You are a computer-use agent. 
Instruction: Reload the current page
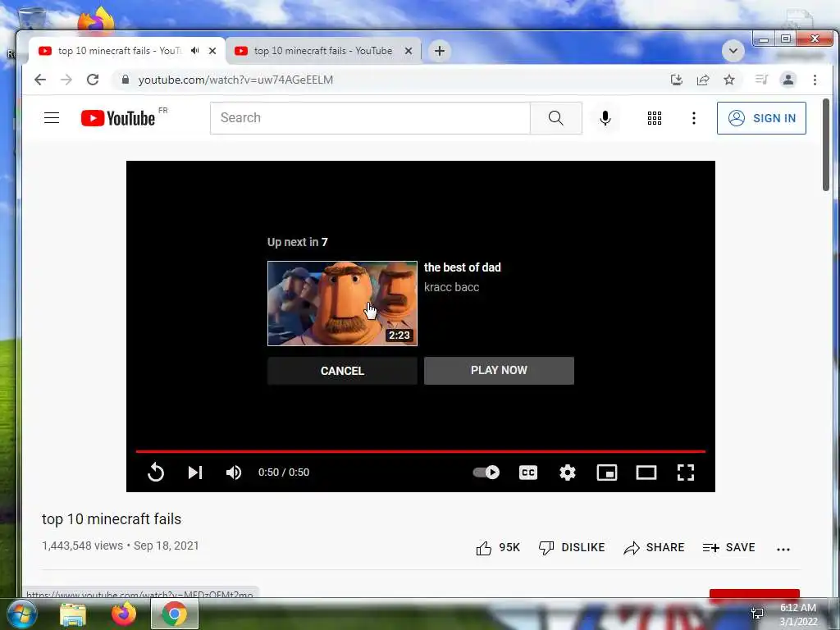click(93, 80)
